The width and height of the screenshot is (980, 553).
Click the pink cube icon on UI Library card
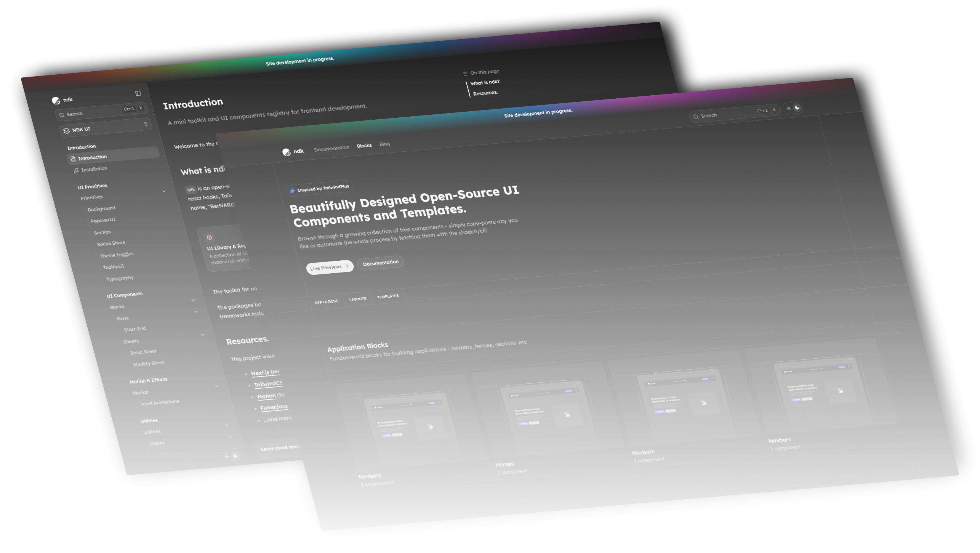point(209,237)
